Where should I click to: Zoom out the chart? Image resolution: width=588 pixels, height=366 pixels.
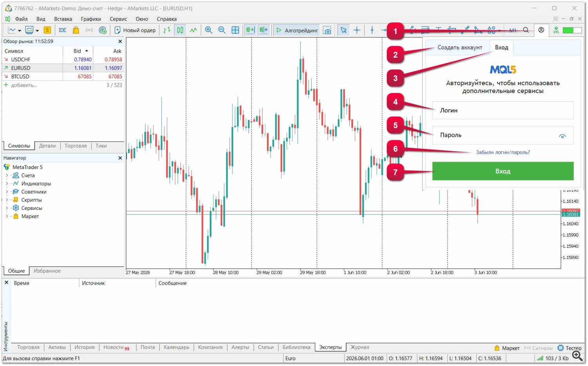[x=222, y=30]
